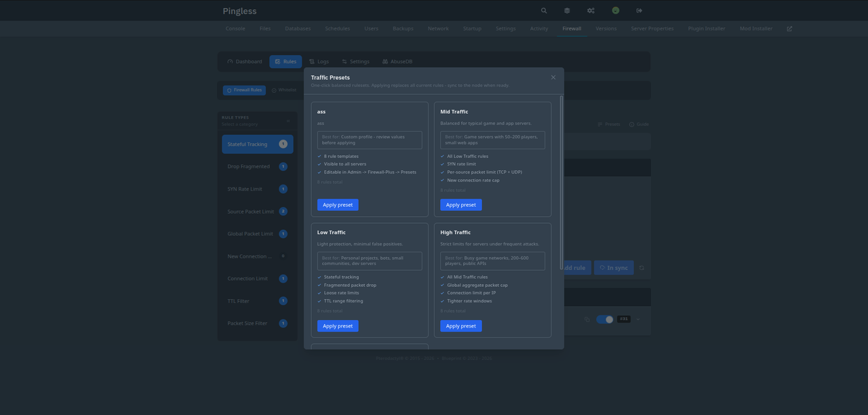Click the external link icon after Mod Installer

click(x=789, y=28)
